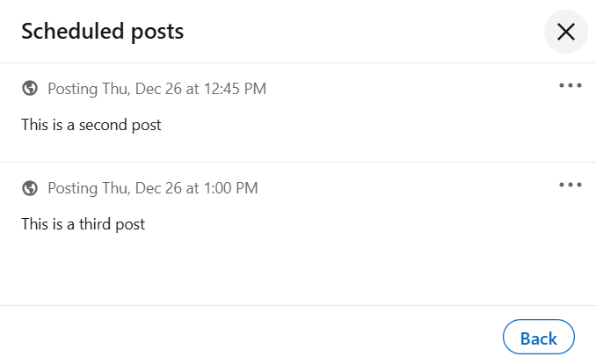The image size is (596, 364).
Task: Click the 'Posting Thu, Dec 26 at 1:00 PM' label
Action: tap(152, 188)
